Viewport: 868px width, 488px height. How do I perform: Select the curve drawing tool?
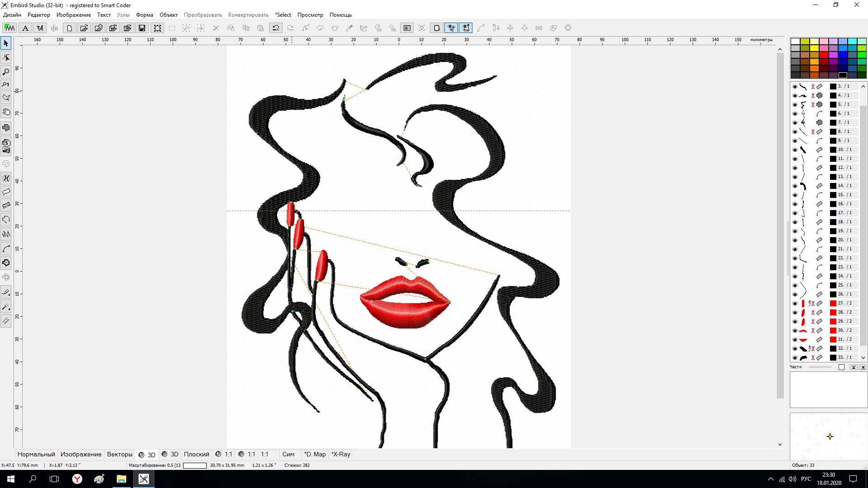tap(6, 249)
